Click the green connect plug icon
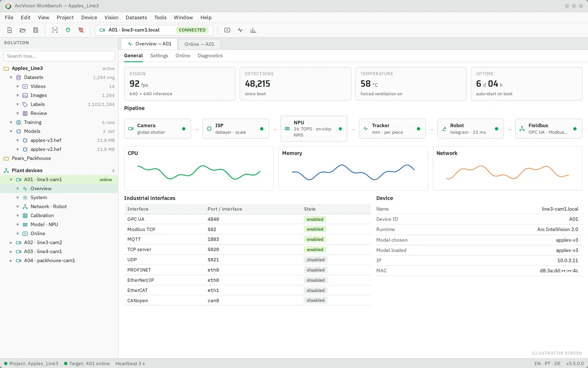 click(x=68, y=30)
